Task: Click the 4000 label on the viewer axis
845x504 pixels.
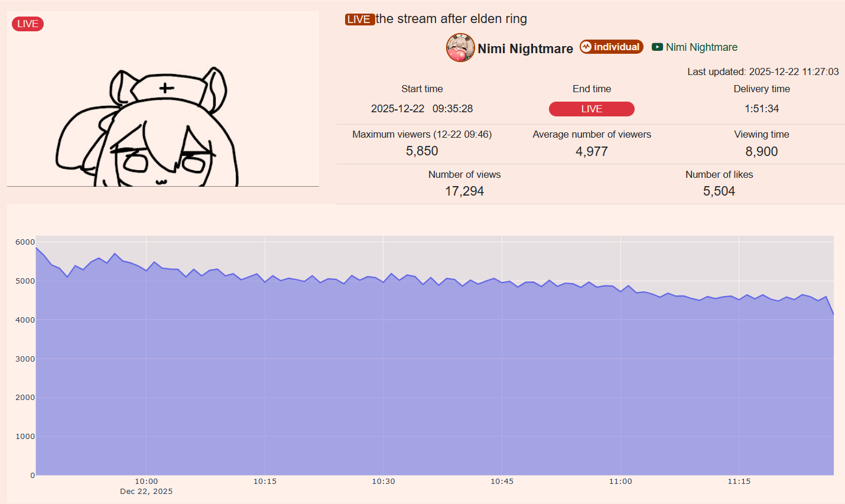Action: 25,320
